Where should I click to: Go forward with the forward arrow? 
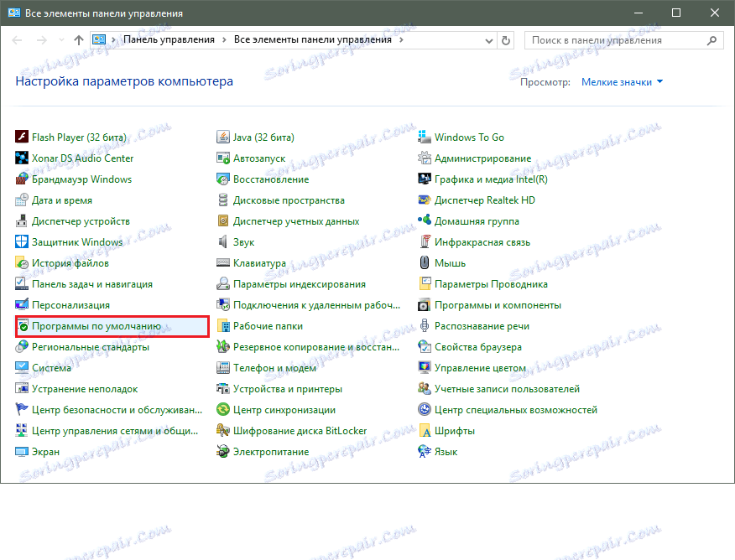[42, 40]
